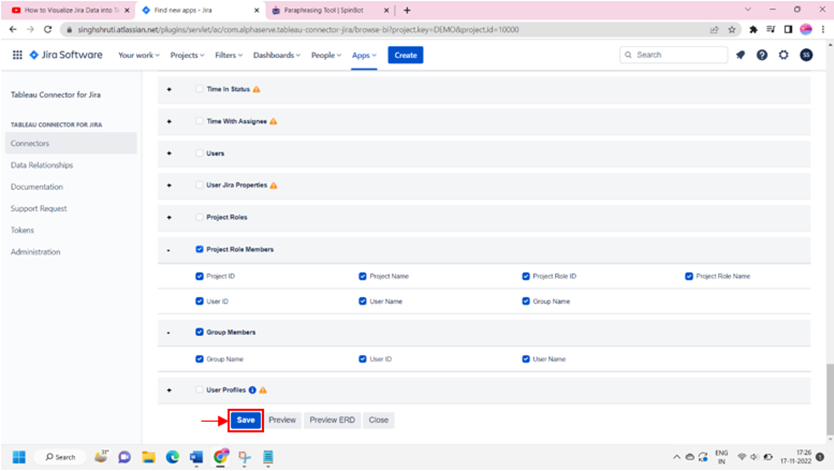This screenshot has width=834, height=471.
Task: Open the user profile avatar
Action: click(x=806, y=55)
